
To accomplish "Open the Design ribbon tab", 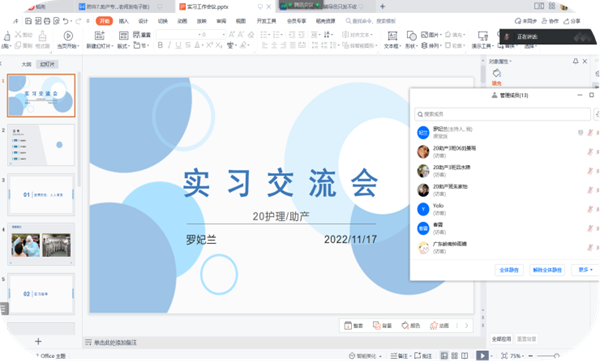I will [143, 21].
